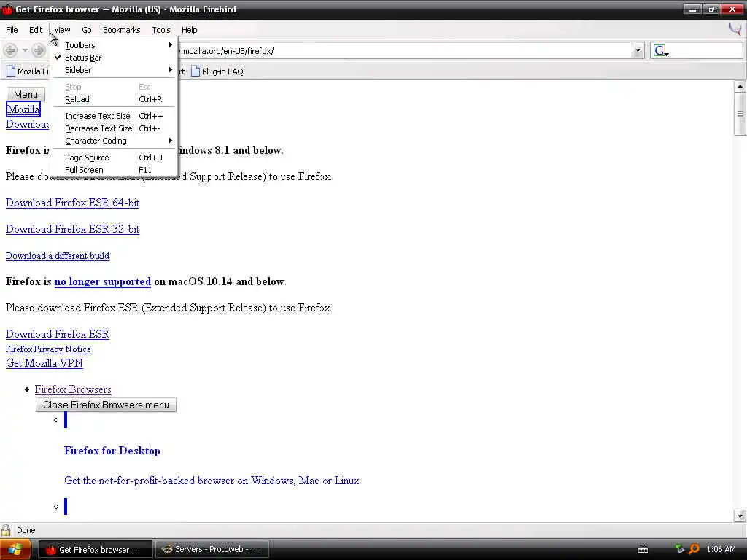This screenshot has height=560, width=747.
Task: Click Get Mozilla VPN link
Action: (44, 363)
